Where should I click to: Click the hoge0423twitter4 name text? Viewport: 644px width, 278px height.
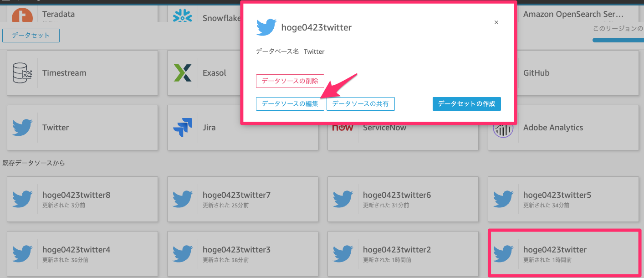77,250
